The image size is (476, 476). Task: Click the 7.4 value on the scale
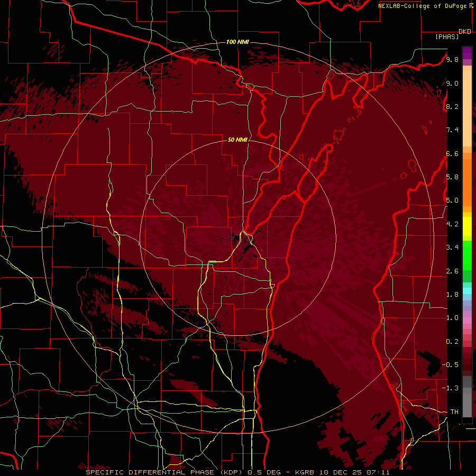pos(452,130)
